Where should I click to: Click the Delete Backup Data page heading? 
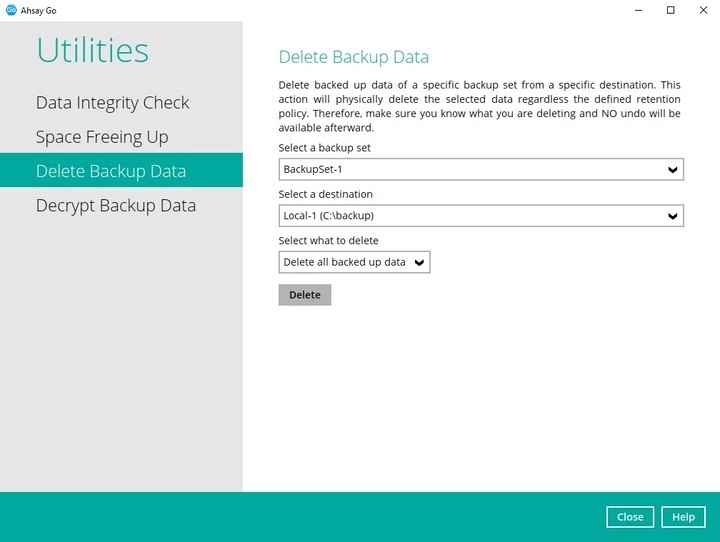(x=354, y=57)
